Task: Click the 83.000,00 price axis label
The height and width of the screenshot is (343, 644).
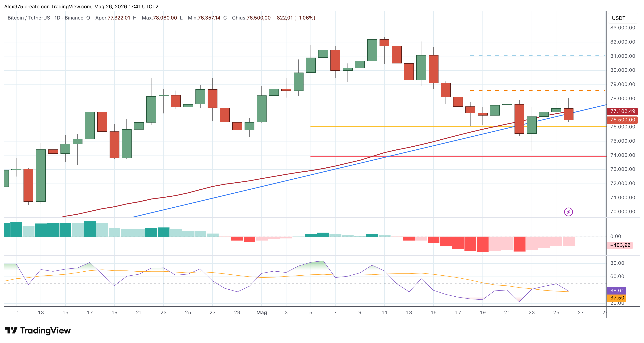Action: pos(623,28)
